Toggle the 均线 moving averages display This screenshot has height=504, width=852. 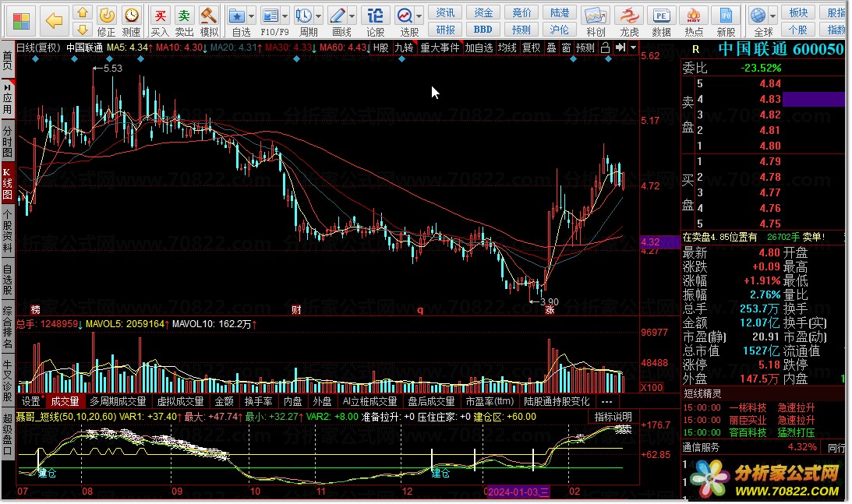pyautogui.click(x=507, y=48)
